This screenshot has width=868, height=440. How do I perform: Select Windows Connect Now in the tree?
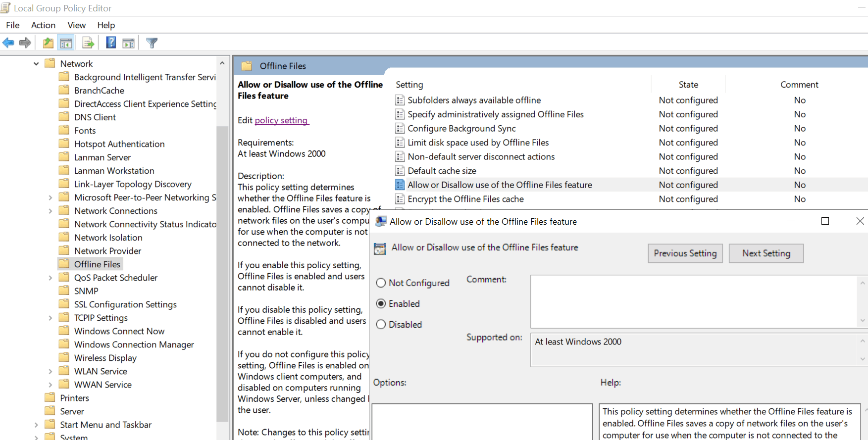click(119, 331)
